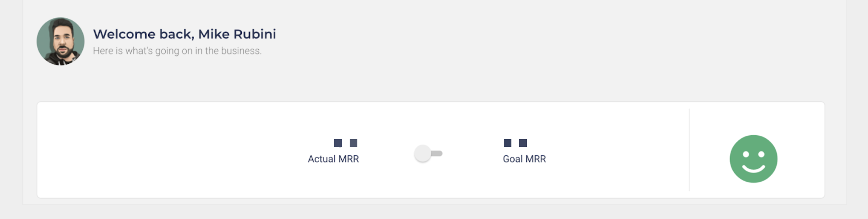
Task: Click the round knob of the MRR switch
Action: [x=422, y=153]
